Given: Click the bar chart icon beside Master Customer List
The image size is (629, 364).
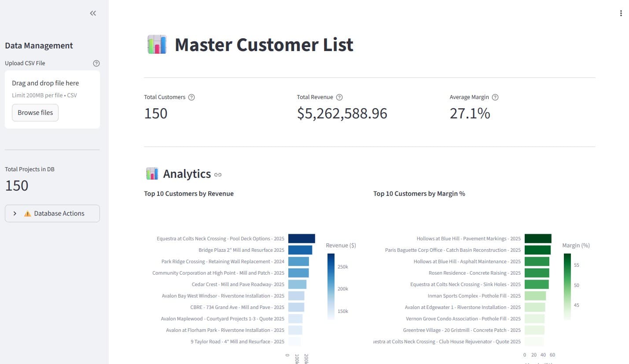Looking at the screenshot, I should coord(157,44).
